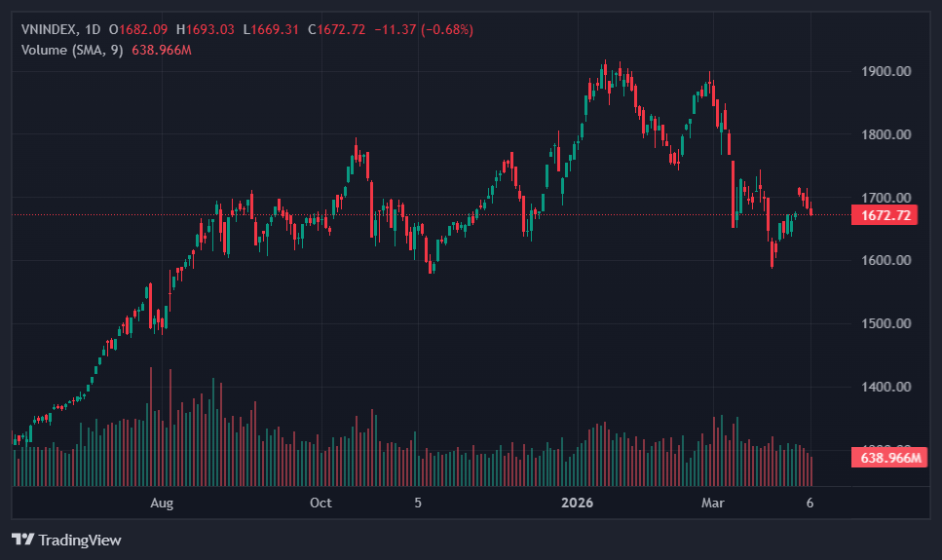Click the Oct label on time axis
Image resolution: width=942 pixels, height=560 pixels.
(x=320, y=503)
